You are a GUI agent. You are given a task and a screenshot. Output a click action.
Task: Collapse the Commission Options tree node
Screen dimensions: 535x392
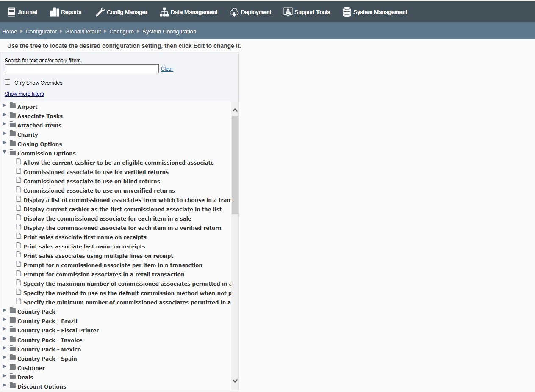point(4,153)
